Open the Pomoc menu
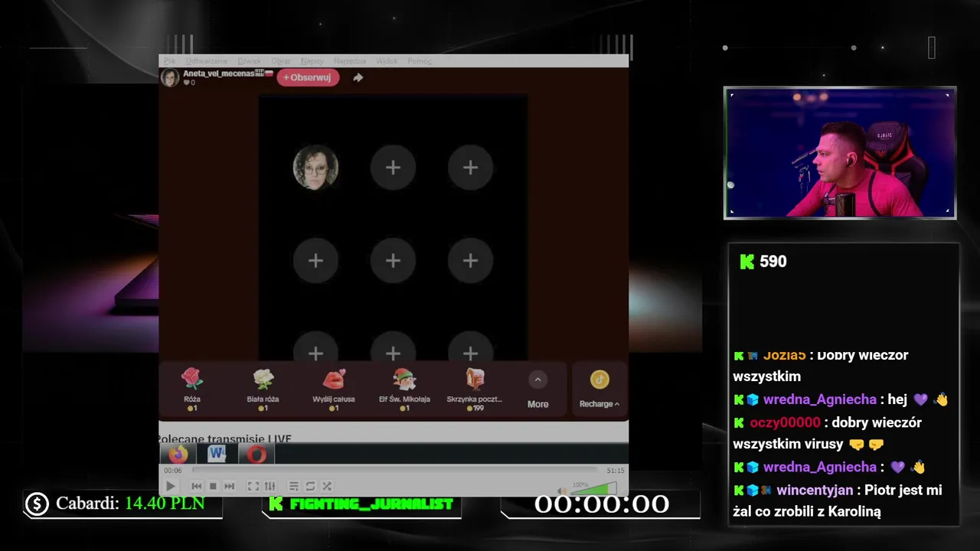The width and height of the screenshot is (980, 551). (420, 61)
